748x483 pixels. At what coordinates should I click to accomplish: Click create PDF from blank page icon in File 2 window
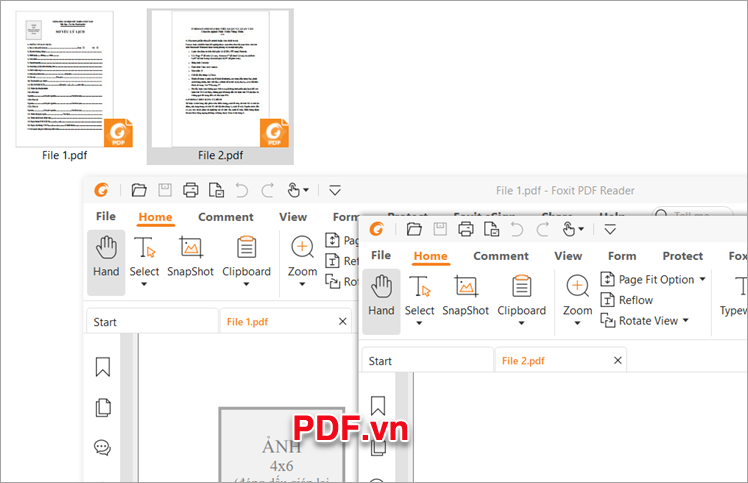click(x=491, y=229)
